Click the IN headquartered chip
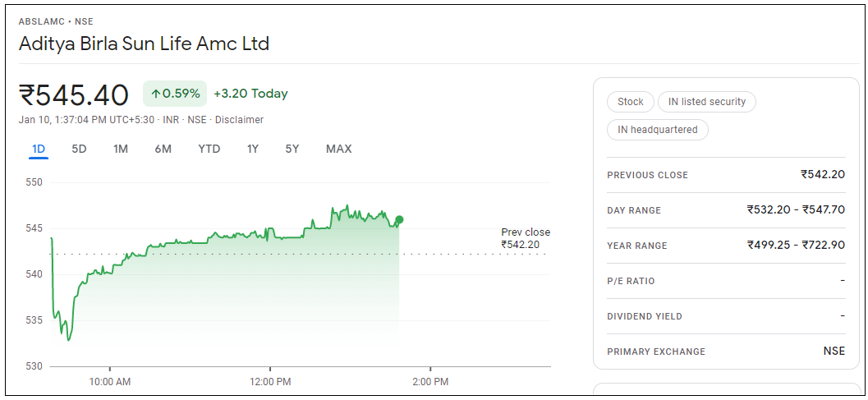Viewport: 868px width, 400px height. tap(658, 130)
